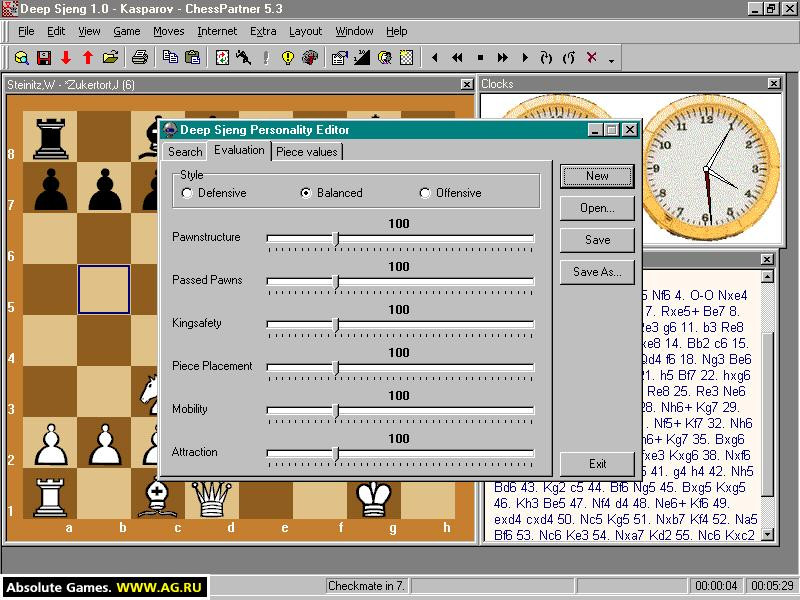Click the red floppy disk save icon

pyautogui.click(x=44, y=58)
